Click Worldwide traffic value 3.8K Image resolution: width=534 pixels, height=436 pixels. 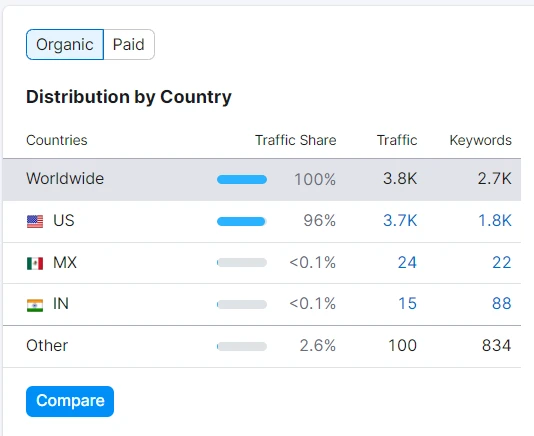pos(400,178)
